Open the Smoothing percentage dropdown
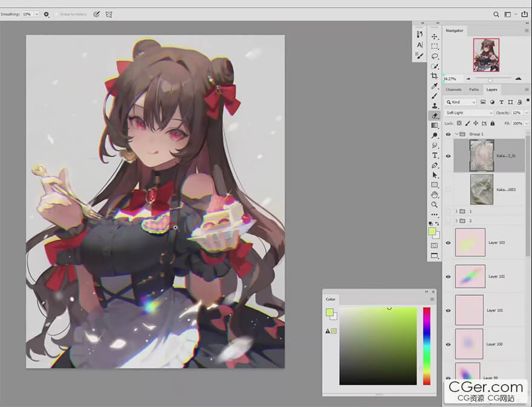The height and width of the screenshot is (407, 532). coord(36,14)
